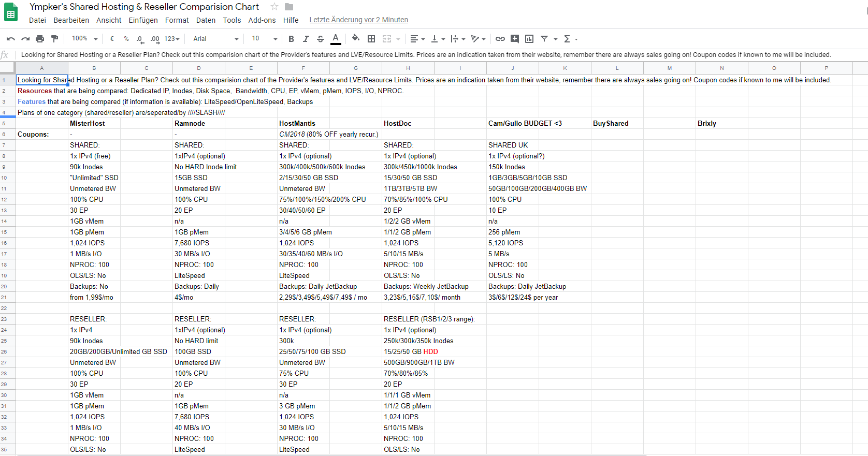This screenshot has width=868, height=456.
Task: Open the Add-ons menu
Action: coord(262,20)
